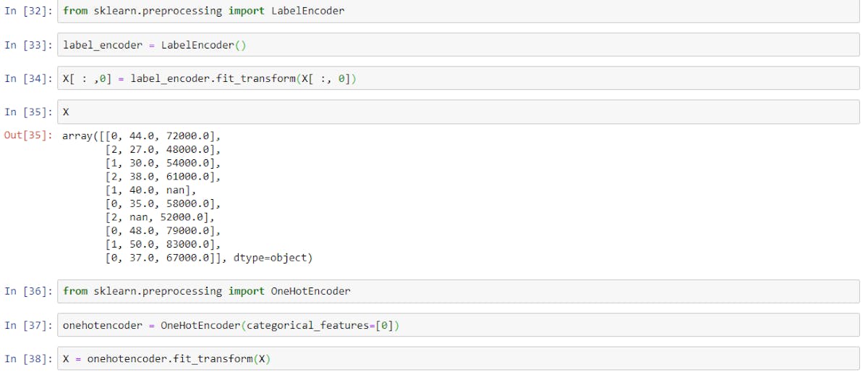The height and width of the screenshot is (383, 868).
Task: Select the In [38] cell prompt
Action: 27,358
